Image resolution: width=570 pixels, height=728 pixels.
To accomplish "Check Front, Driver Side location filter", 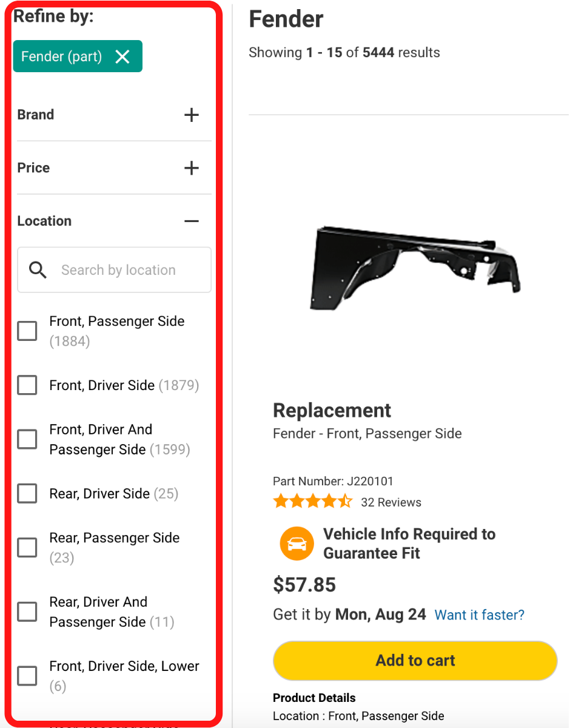I will click(27, 385).
